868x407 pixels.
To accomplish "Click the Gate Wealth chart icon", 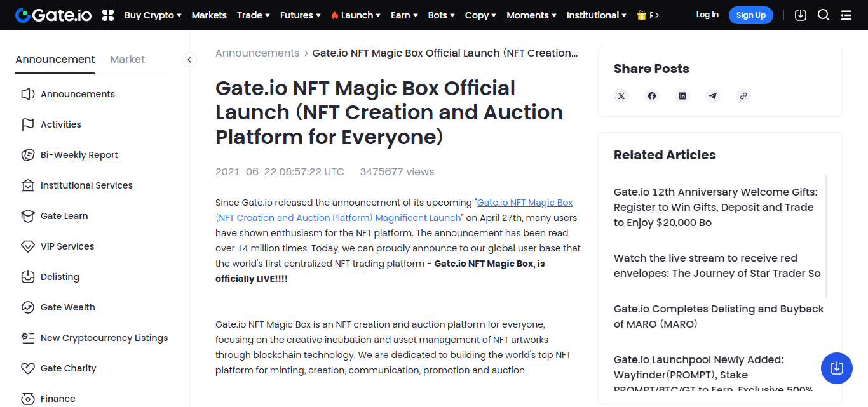I will [28, 307].
